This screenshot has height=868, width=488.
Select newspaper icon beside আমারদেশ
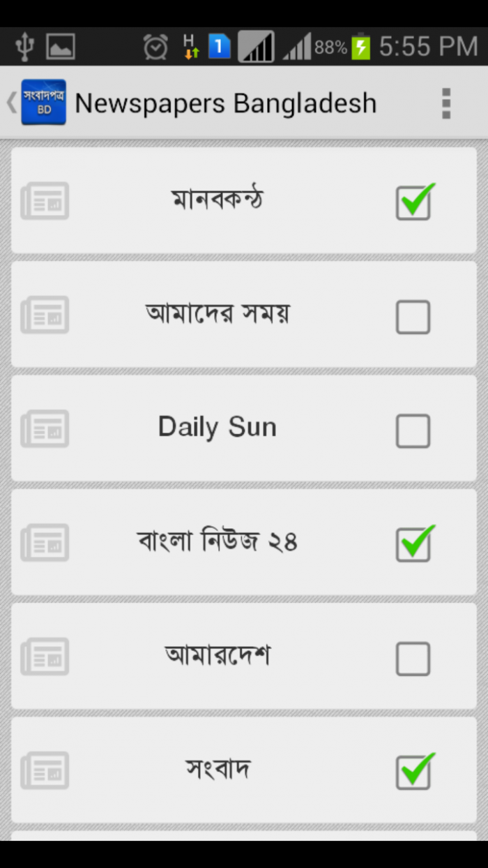coord(45,656)
